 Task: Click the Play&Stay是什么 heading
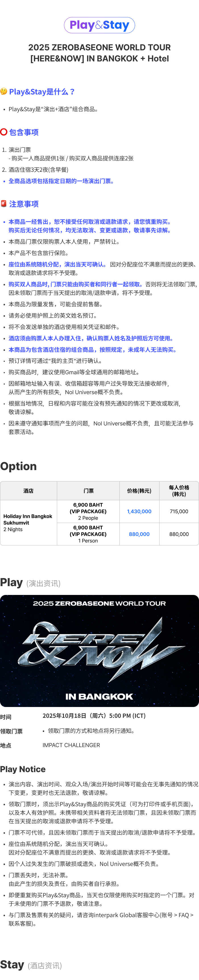pos(42,92)
